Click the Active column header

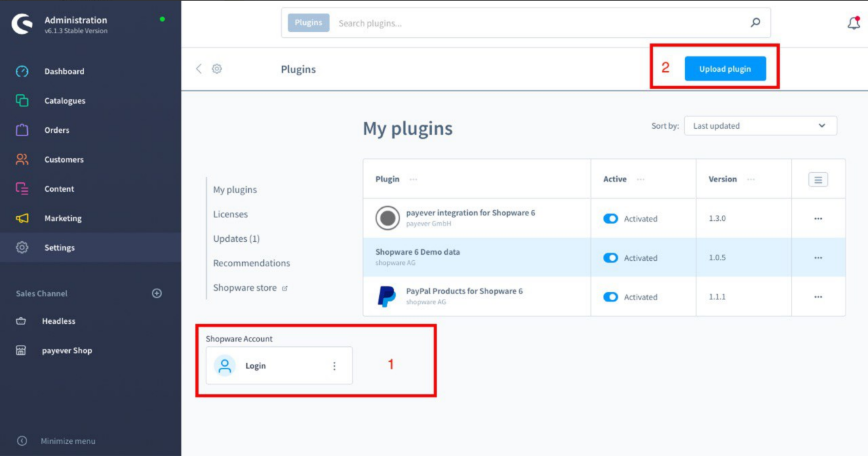[x=615, y=180]
